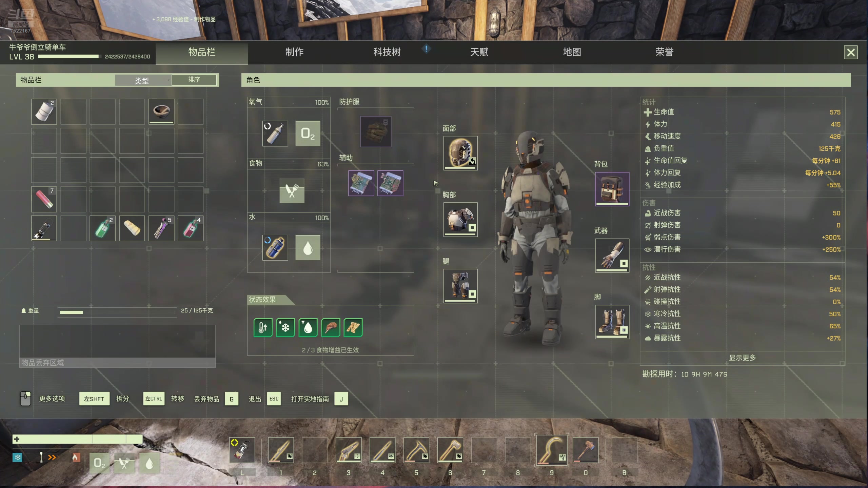
Task: Click the water droplet drink button
Action: click(x=308, y=248)
